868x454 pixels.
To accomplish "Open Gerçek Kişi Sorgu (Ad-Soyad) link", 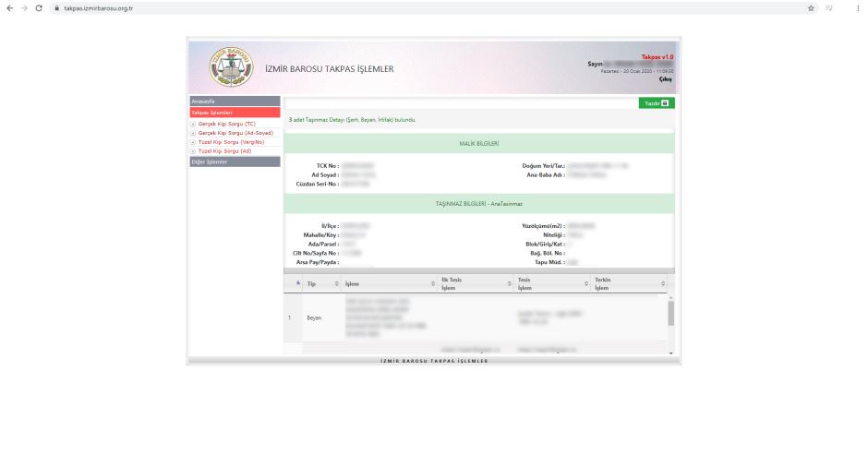I will pyautogui.click(x=235, y=133).
